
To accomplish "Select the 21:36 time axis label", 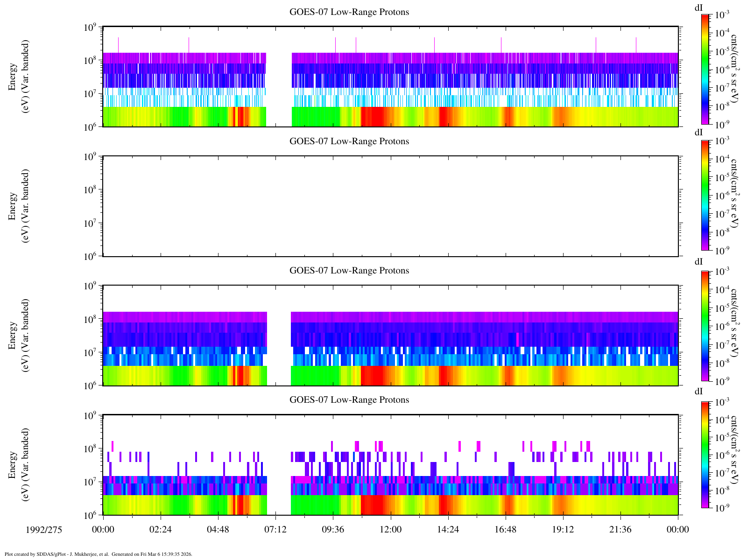I will pyautogui.click(x=620, y=530).
